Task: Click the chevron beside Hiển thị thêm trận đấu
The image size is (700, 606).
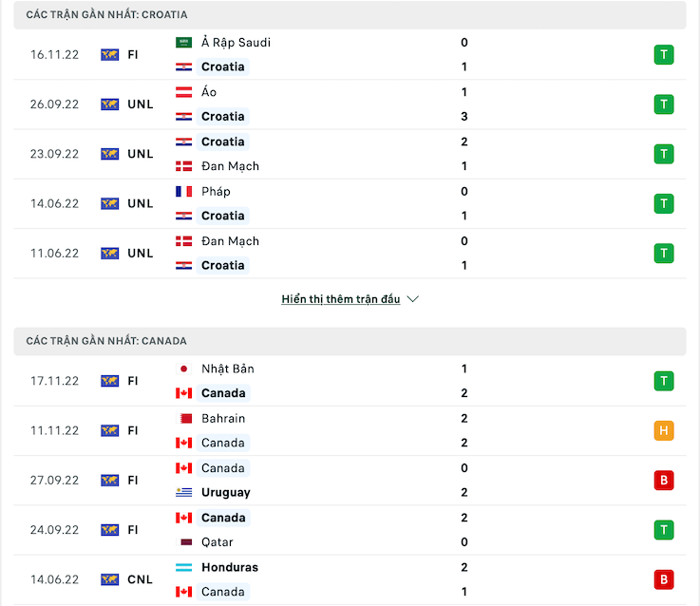Action: coord(412,299)
